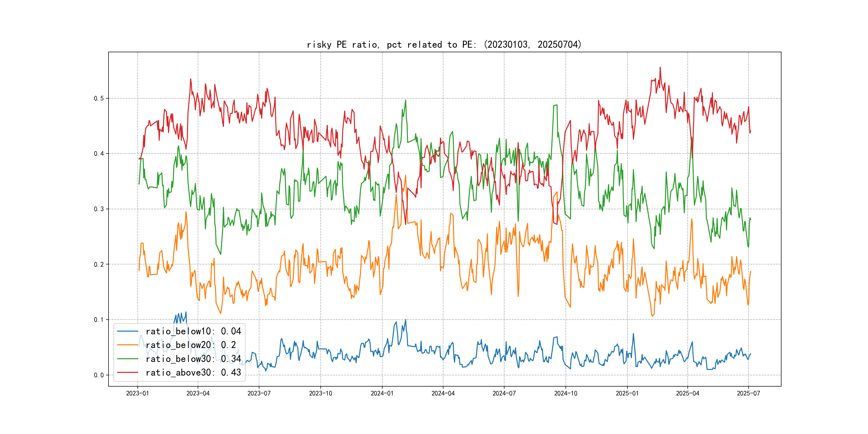Click the orange legend line swatch
Image resolution: width=868 pixels, height=434 pixels.
pyautogui.click(x=128, y=345)
